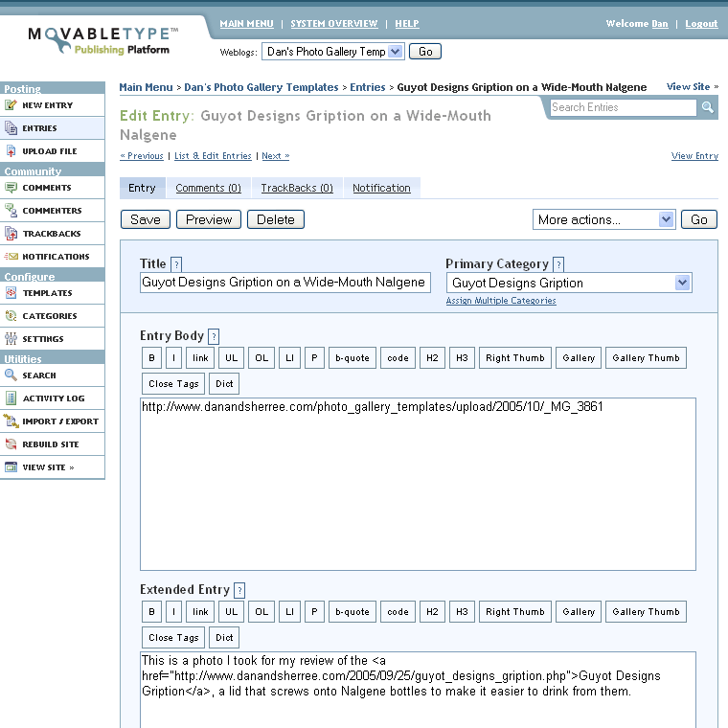Viewport: 728px width, 728px height.
Task: Open the Title field help icon
Action: click(176, 264)
